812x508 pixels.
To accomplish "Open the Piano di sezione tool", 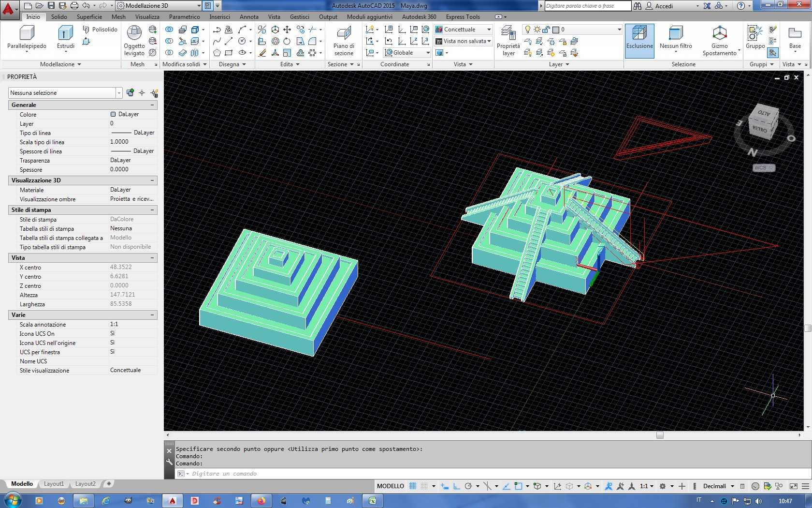I will click(344, 41).
